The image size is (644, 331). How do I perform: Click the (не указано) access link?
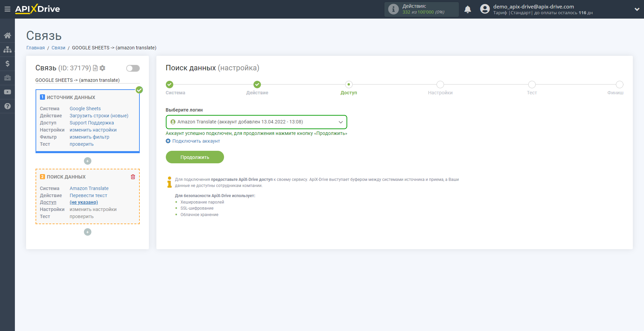[84, 202]
